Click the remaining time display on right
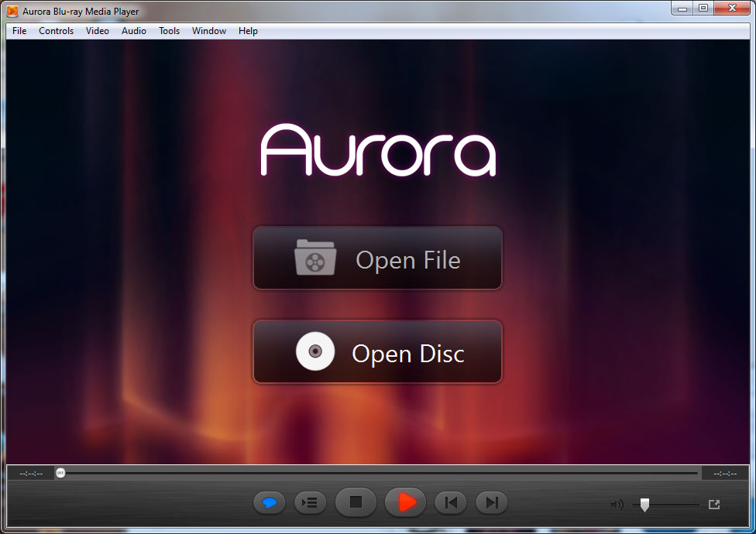This screenshot has width=756, height=534. (725, 474)
